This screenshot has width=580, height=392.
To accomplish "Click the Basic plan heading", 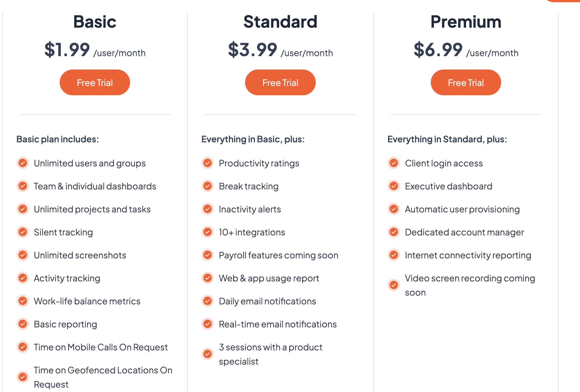I will point(95,22).
